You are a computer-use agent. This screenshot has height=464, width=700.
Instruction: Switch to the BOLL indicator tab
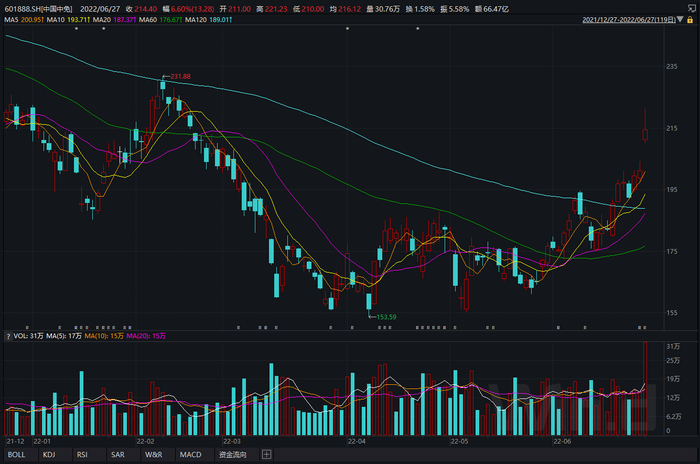pyautogui.click(x=17, y=454)
